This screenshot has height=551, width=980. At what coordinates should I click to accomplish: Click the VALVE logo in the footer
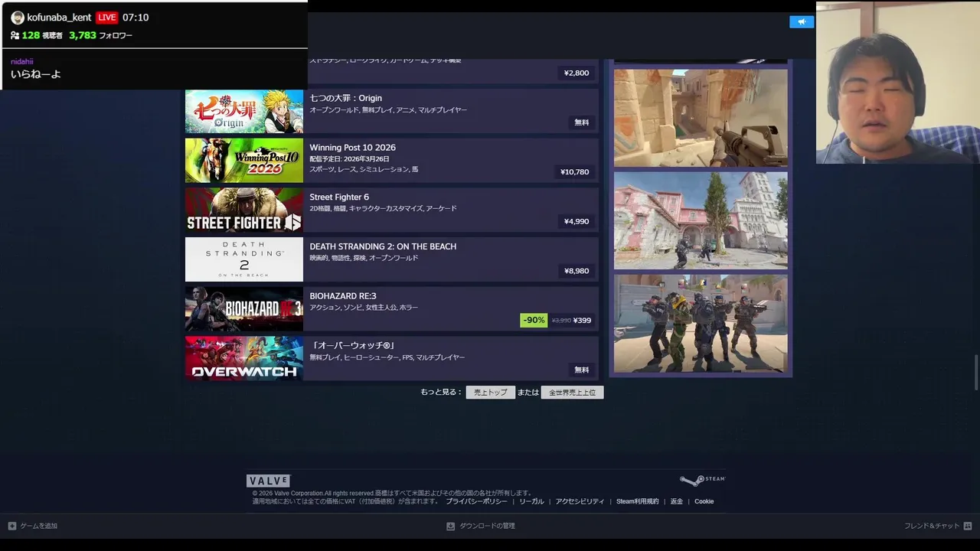268,481
